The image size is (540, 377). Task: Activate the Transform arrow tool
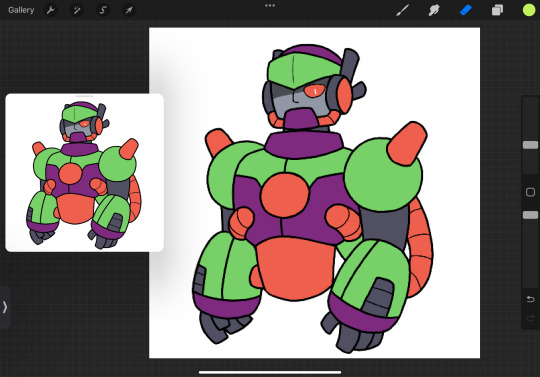click(x=129, y=10)
